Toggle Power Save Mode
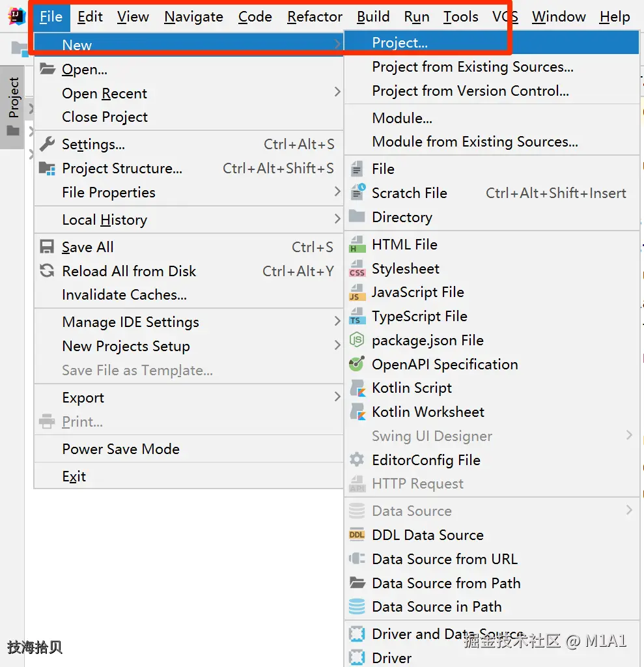The image size is (644, 667). [x=188, y=449]
